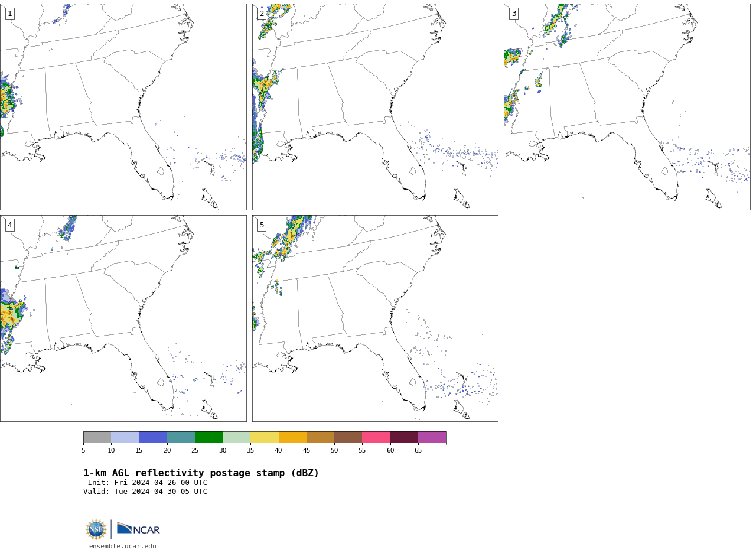This screenshot has height=553, width=756.
Task: Click the yellow 35-40 dBZ swatch
Action: pos(265,437)
